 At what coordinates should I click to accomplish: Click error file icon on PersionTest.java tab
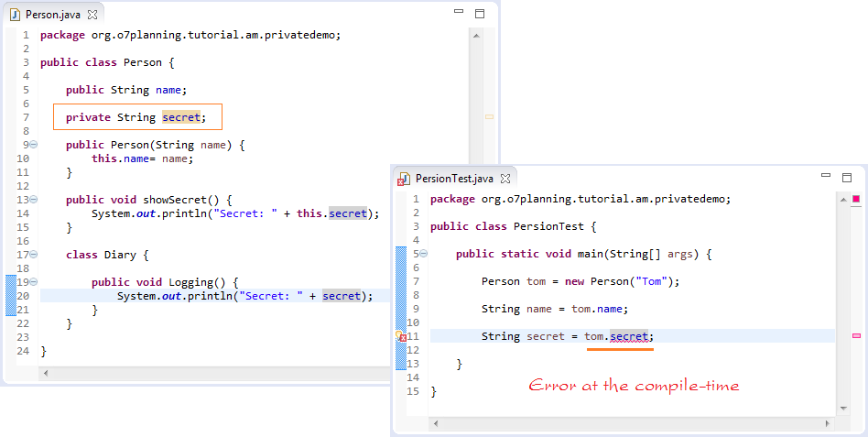(x=404, y=179)
